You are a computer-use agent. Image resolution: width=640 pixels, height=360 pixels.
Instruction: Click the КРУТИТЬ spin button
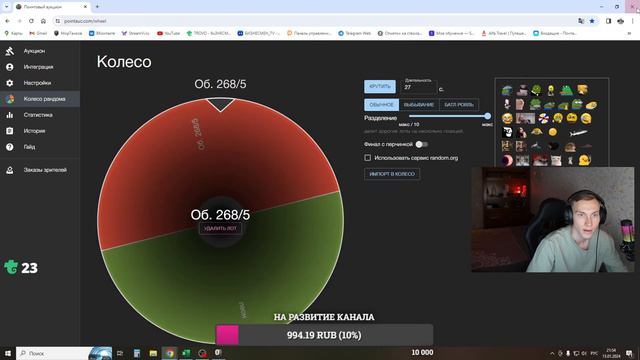click(380, 87)
